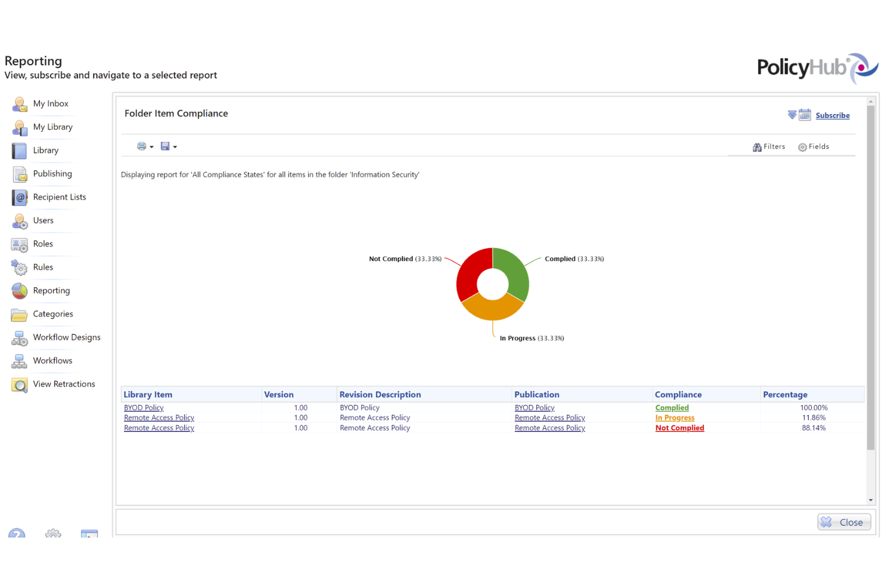Click the My Inbox icon
The width and height of the screenshot is (882, 588).
[20, 104]
